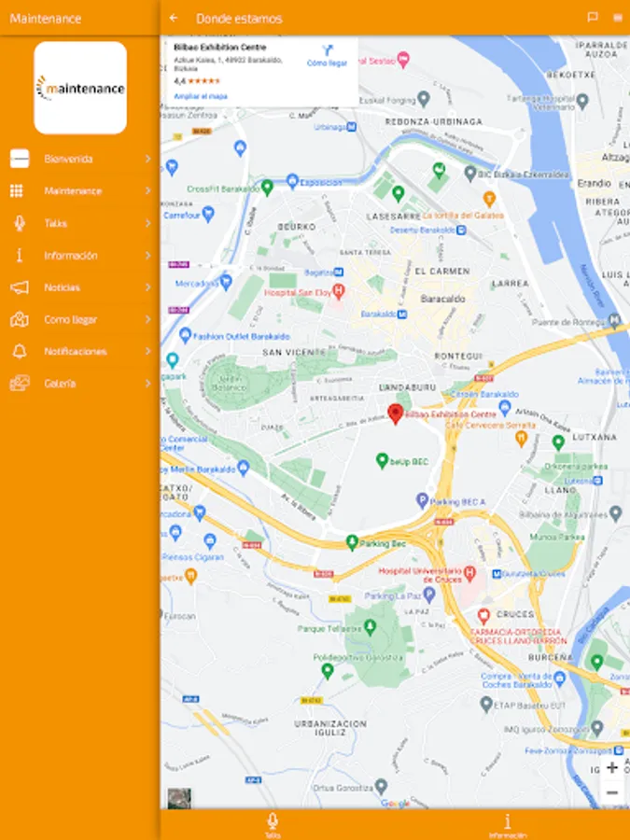
Task: Open Talks tab in bottom bar
Action: pos(273,824)
